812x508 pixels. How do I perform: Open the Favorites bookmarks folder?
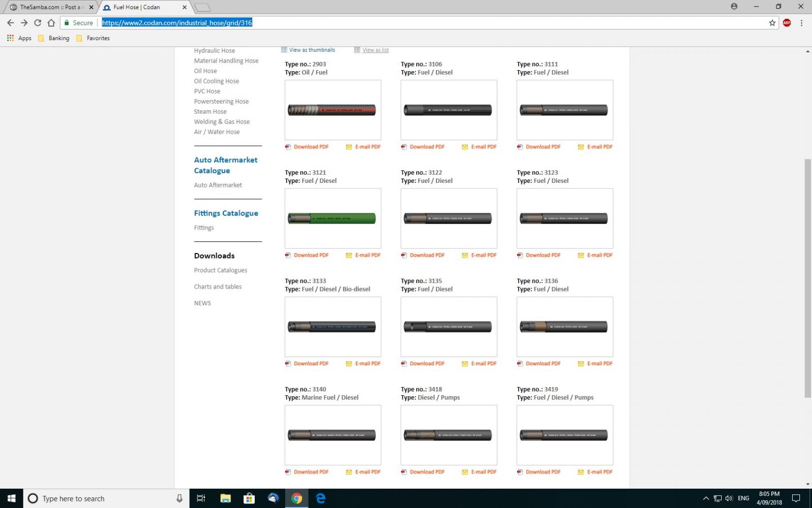[93, 38]
